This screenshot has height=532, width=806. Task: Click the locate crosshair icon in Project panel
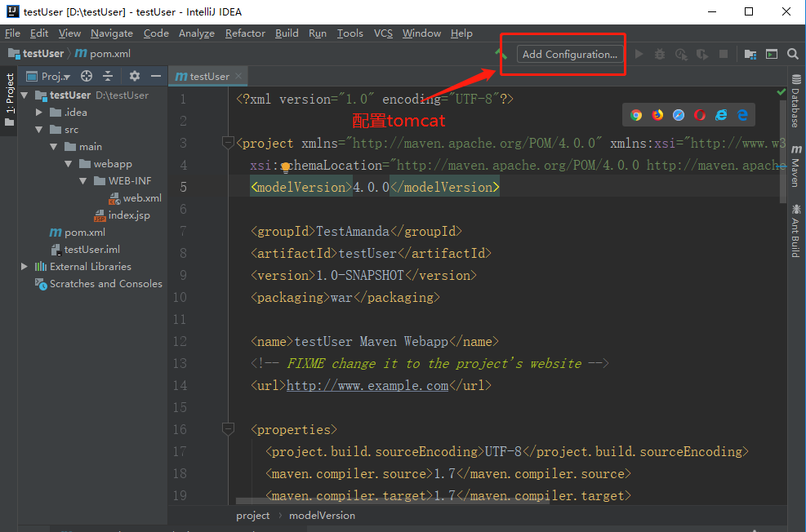point(87,76)
